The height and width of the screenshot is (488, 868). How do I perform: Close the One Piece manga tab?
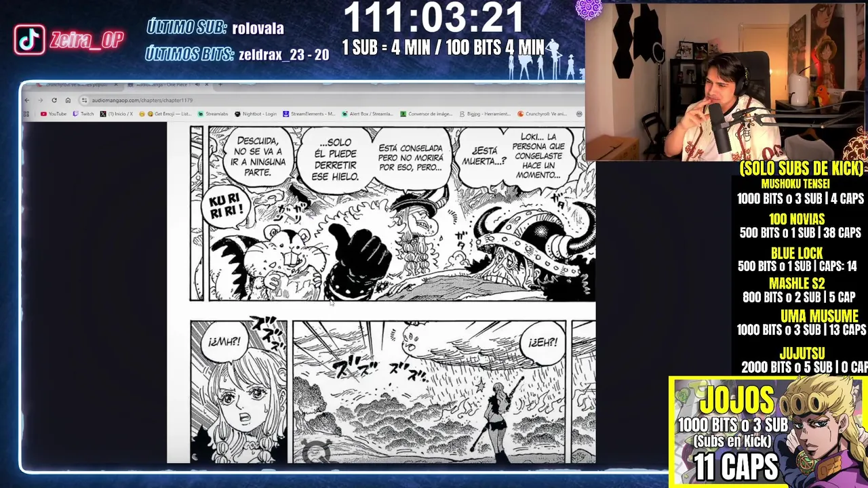tap(206, 85)
